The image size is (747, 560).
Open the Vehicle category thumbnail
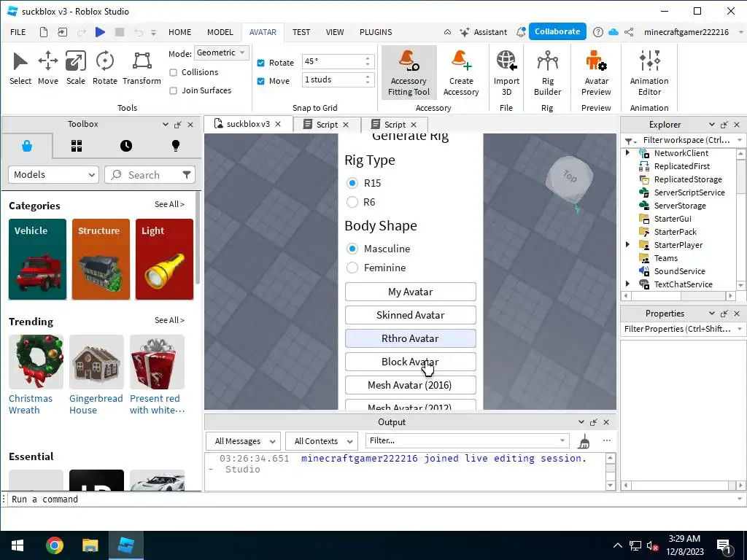38,260
